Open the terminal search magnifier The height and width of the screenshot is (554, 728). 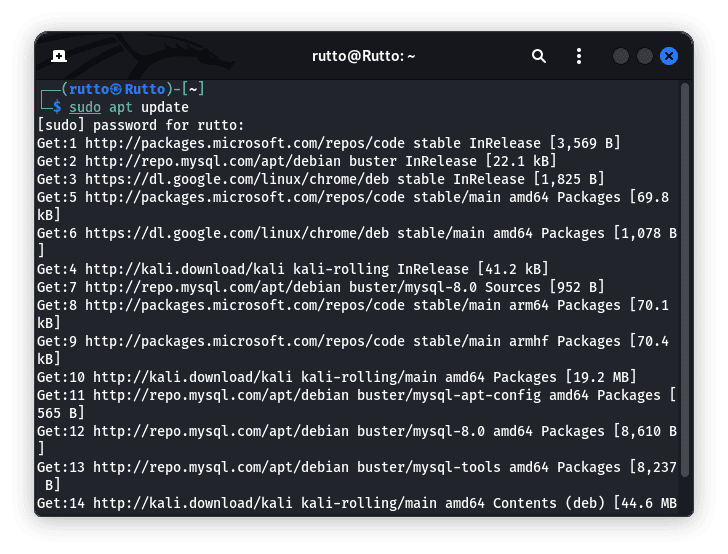point(539,56)
